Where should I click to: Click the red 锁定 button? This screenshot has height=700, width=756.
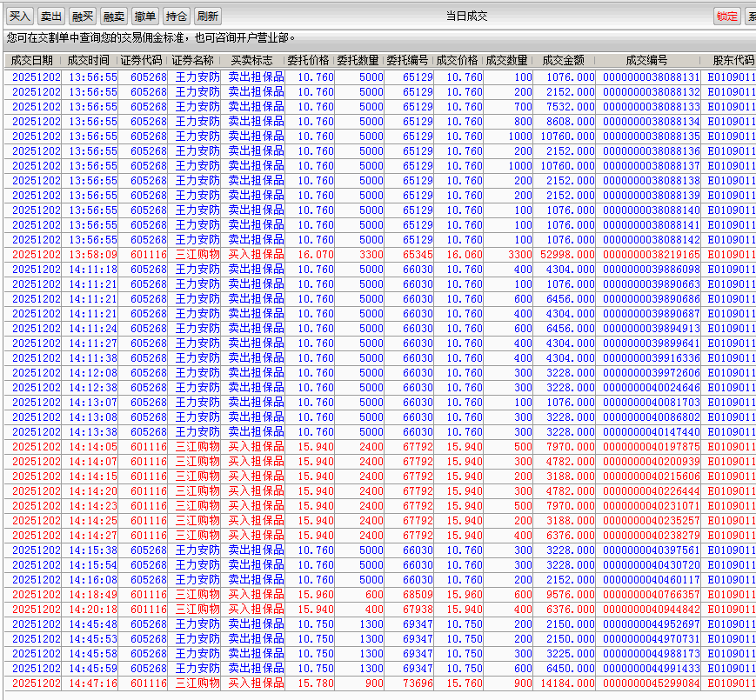(727, 17)
